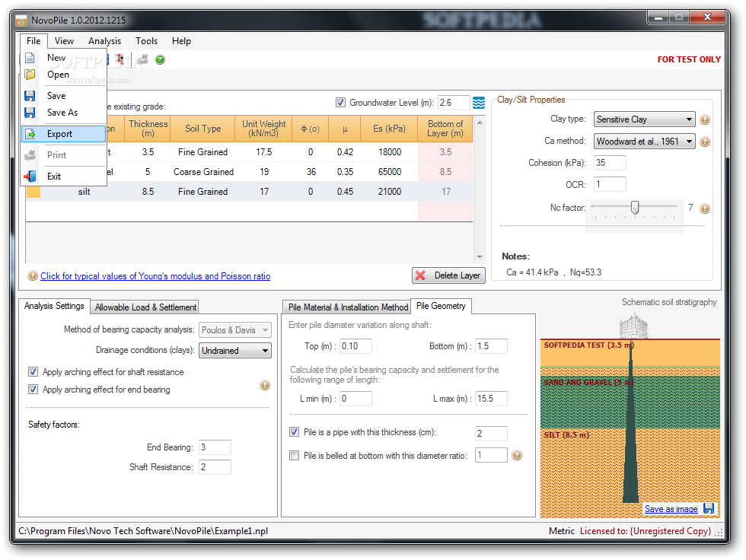Click the Cohesion (kPa) input field
The height and width of the screenshot is (560, 746).
[610, 163]
